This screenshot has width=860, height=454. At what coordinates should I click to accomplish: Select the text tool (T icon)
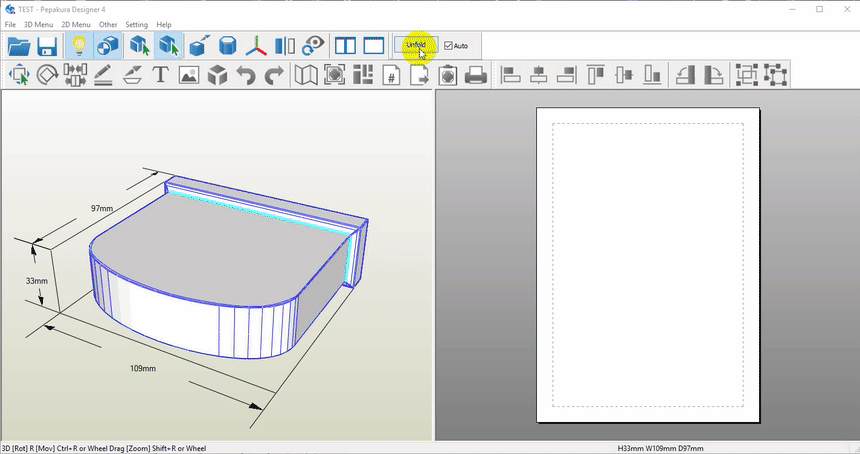pos(160,75)
